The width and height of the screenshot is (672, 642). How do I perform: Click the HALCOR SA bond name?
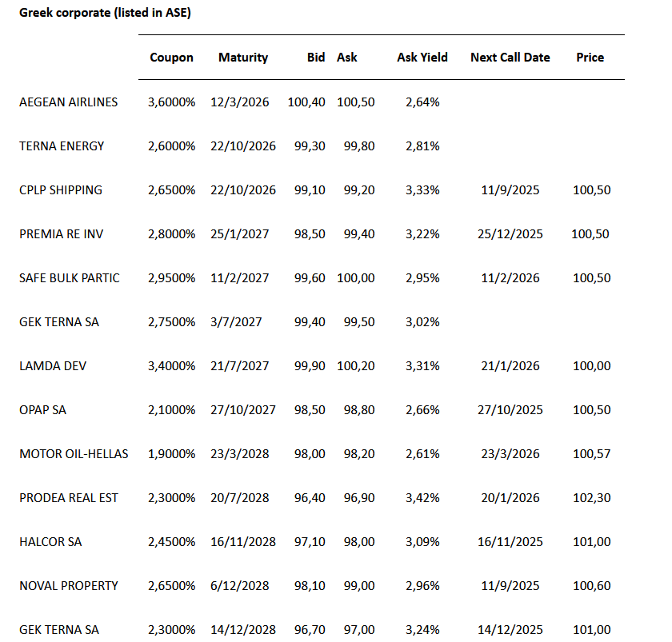[x=50, y=542]
